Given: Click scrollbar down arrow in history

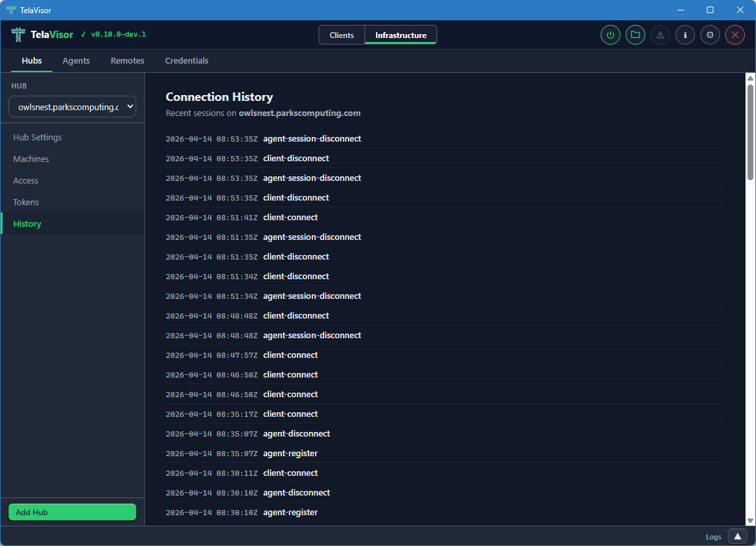Looking at the screenshot, I should 750,520.
